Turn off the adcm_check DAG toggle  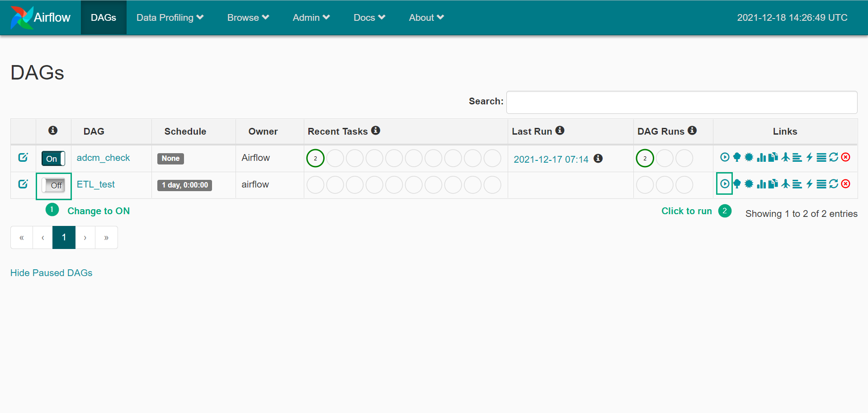click(x=53, y=159)
